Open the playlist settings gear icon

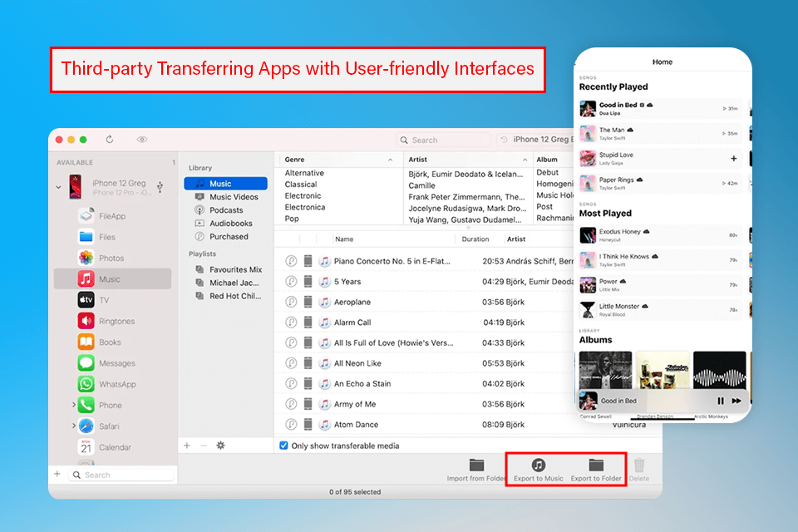tap(220, 446)
